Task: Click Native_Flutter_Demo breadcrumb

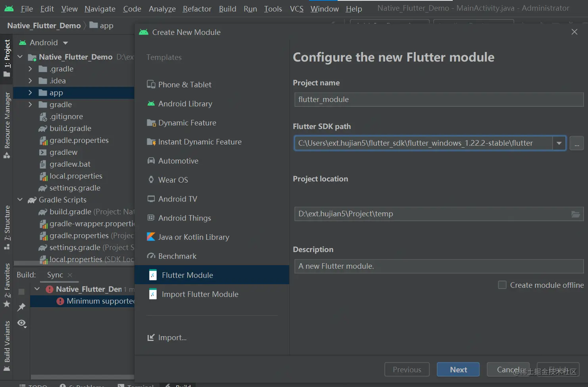Action: [x=44, y=25]
